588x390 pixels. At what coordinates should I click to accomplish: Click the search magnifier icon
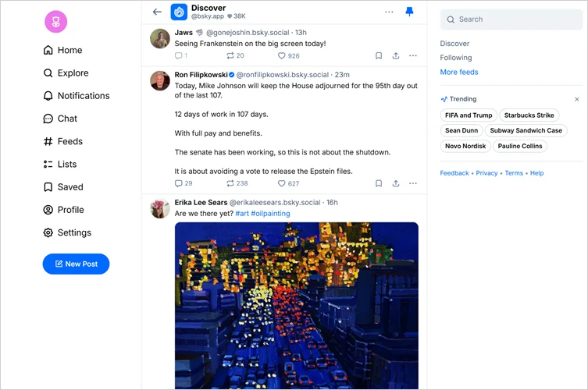coord(451,19)
